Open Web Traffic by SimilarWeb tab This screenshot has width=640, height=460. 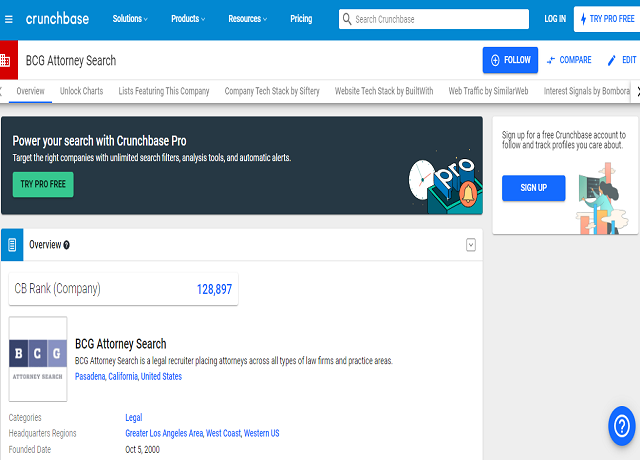(x=490, y=91)
